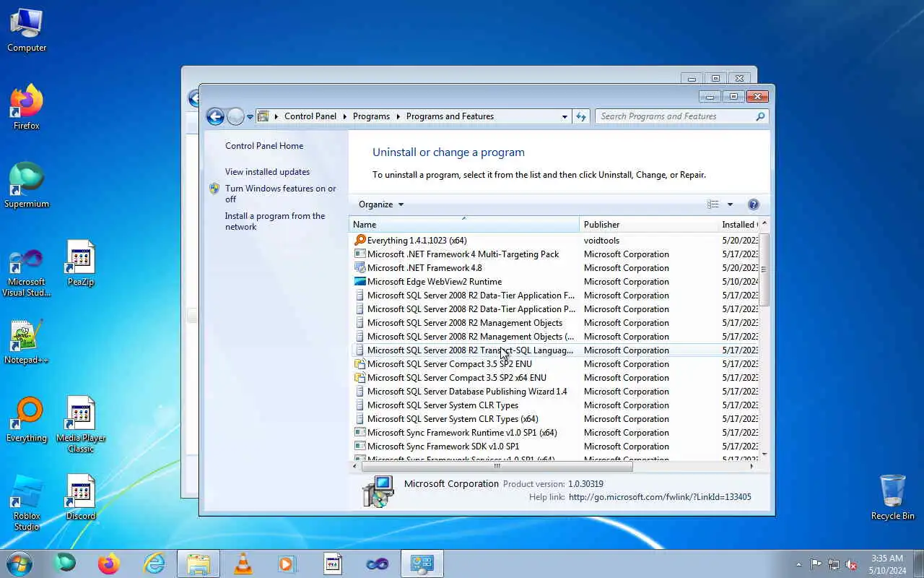Click the muted volume tray icon
Screen dimensions: 924x578
851,564
